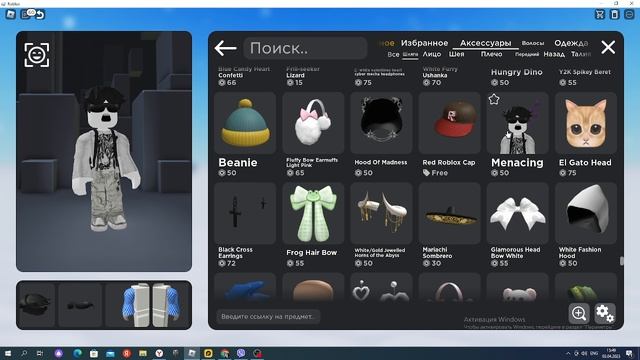Open the Chrome taskbar icon
The width and height of the screenshot is (640, 360).
coord(224,353)
